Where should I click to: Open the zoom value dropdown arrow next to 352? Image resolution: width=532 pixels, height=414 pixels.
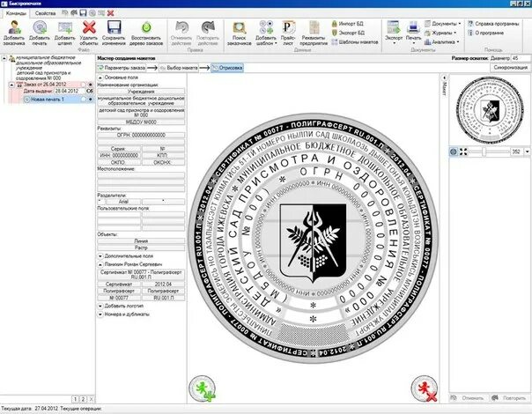coord(528,152)
